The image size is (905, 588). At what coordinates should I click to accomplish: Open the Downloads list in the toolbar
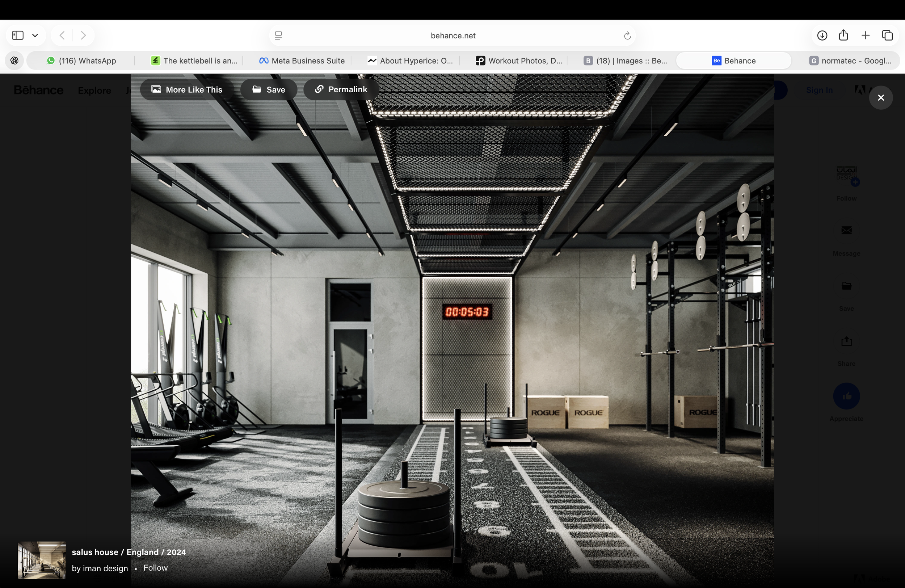[x=822, y=35]
